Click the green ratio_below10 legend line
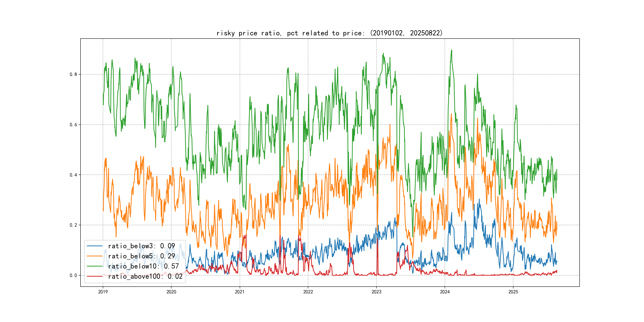This screenshot has height=322, width=644. (94, 266)
